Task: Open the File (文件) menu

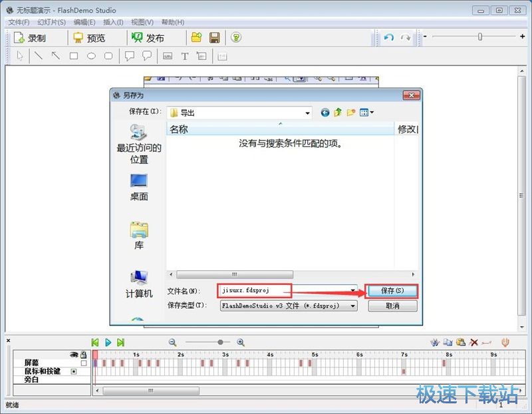Action: [19, 22]
